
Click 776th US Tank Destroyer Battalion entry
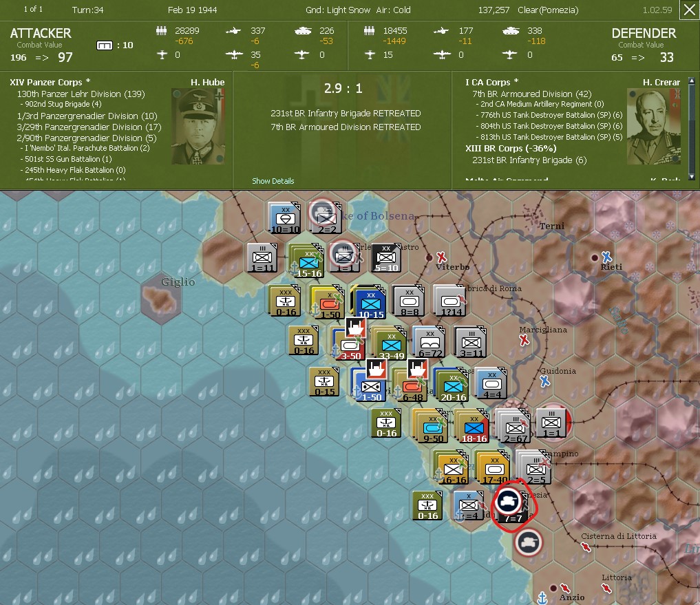[x=549, y=115]
